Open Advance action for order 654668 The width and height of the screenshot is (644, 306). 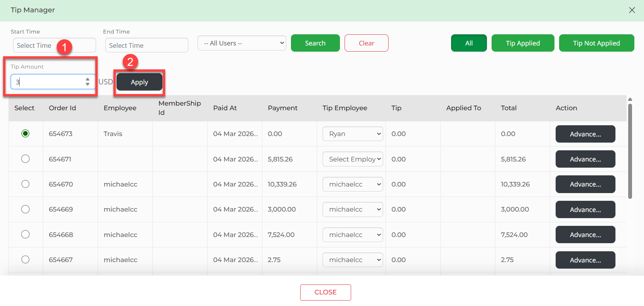(x=585, y=235)
